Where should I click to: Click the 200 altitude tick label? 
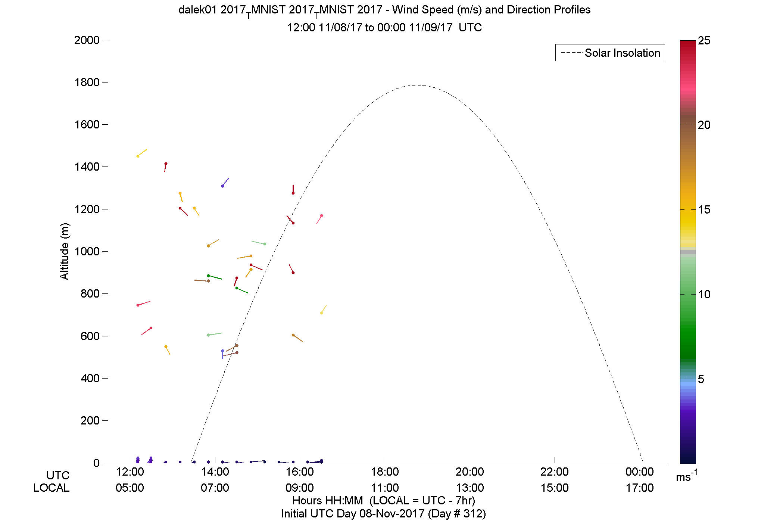coord(90,420)
